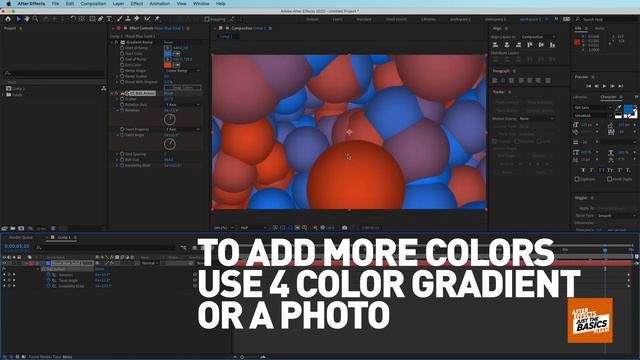The height and width of the screenshot is (360, 640).
Task: Click the first Align panel alignment icon
Action: 495,45
